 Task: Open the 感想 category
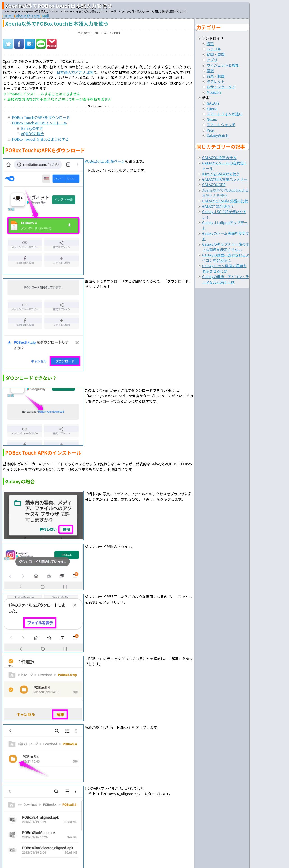coord(210,71)
